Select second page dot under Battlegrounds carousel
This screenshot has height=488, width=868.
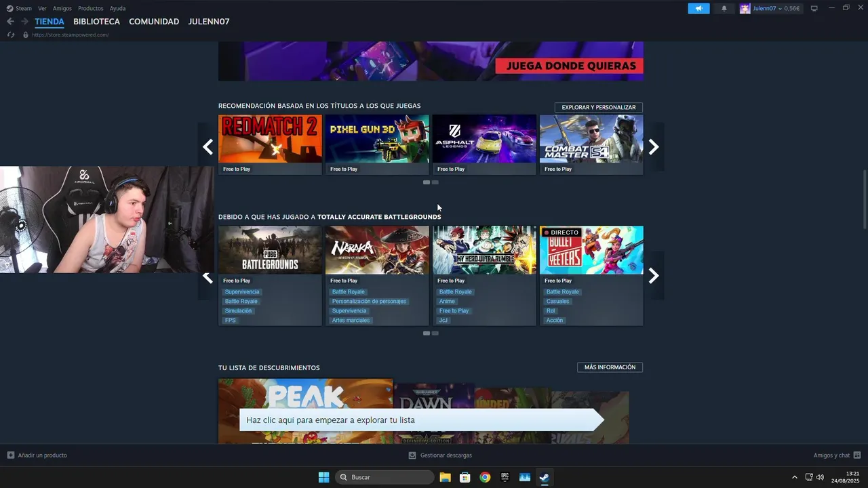click(x=435, y=333)
